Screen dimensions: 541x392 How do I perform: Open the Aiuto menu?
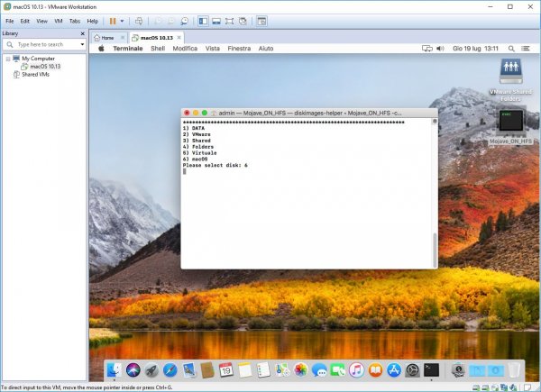[x=266, y=49]
